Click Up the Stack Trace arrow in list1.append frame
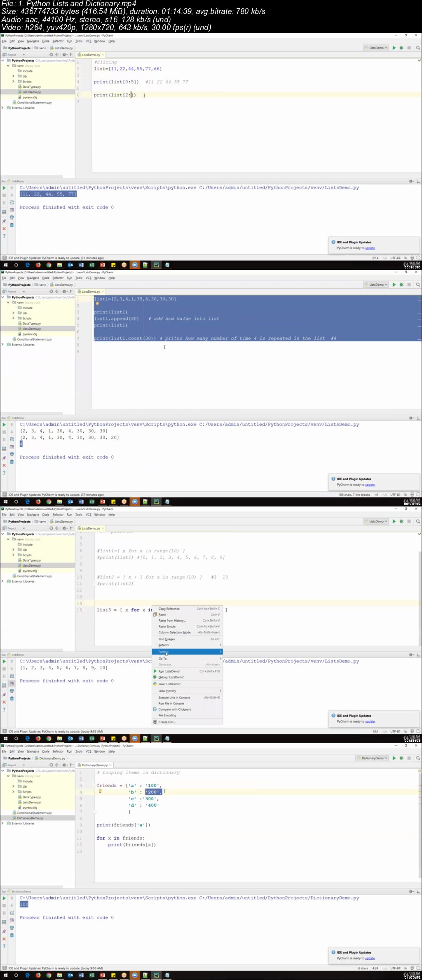Viewport: 422px width, 980px height. (12, 425)
